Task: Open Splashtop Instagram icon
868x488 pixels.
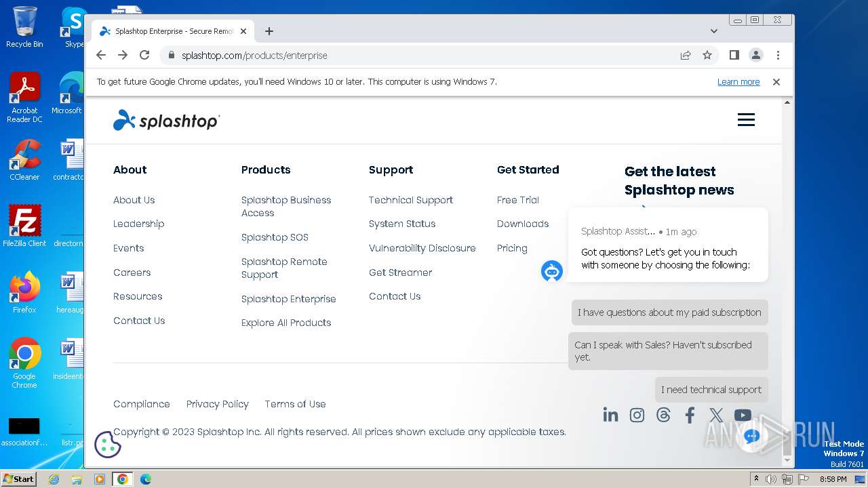Action: (x=637, y=415)
